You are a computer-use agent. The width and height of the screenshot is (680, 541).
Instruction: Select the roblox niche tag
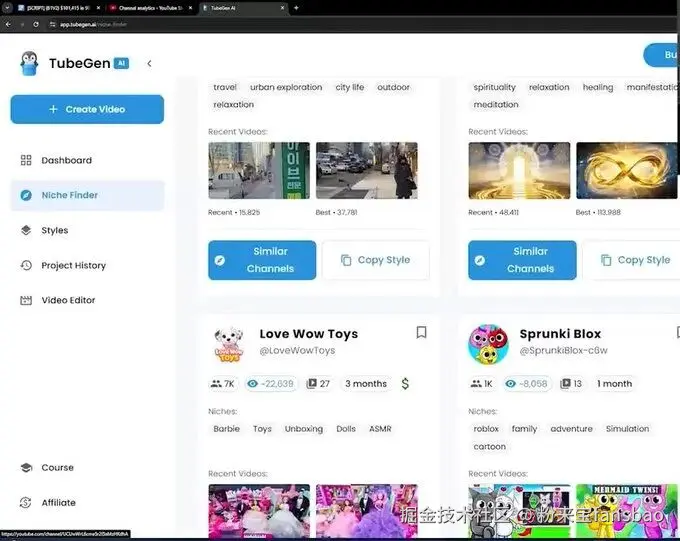point(486,429)
